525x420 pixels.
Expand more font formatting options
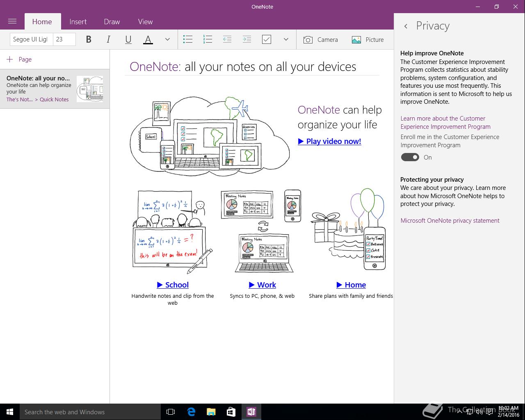pos(167,39)
